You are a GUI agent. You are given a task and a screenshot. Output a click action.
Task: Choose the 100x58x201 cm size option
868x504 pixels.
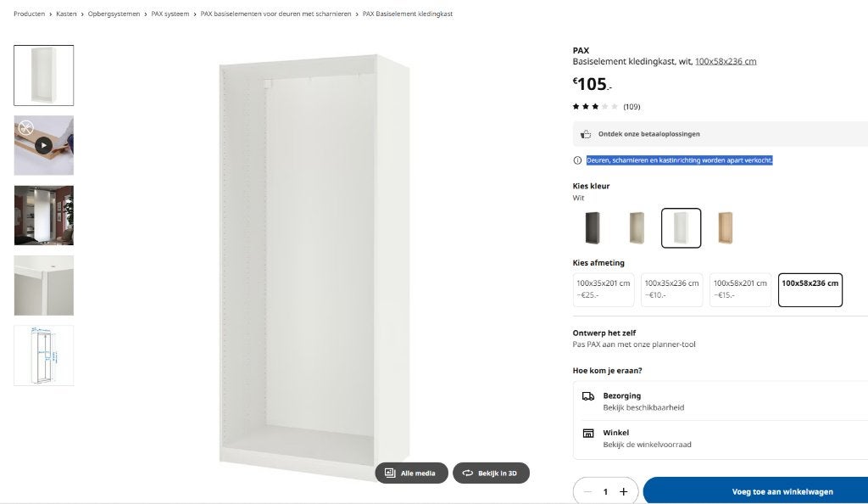pos(740,289)
